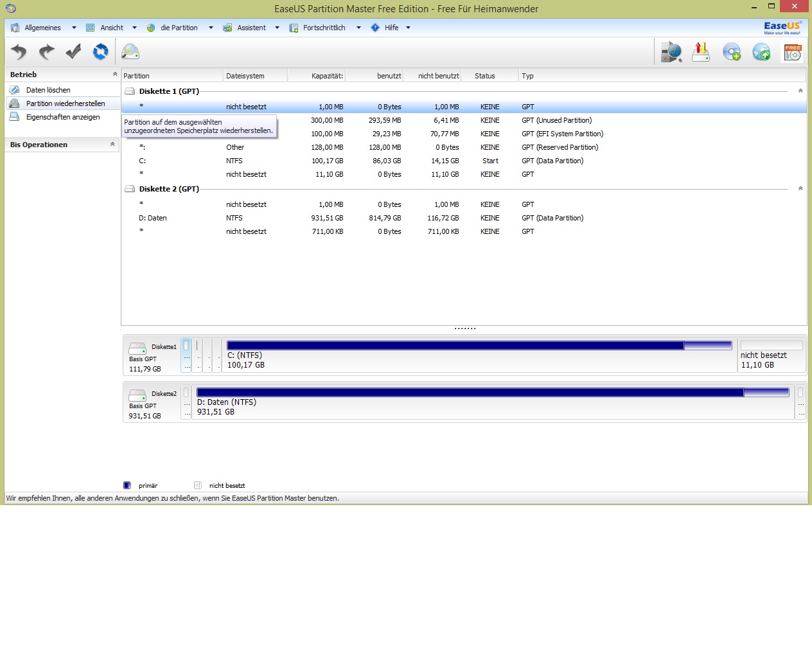
Task: Click the C: (NTFS) usage bar in disk map
Action: coord(479,346)
